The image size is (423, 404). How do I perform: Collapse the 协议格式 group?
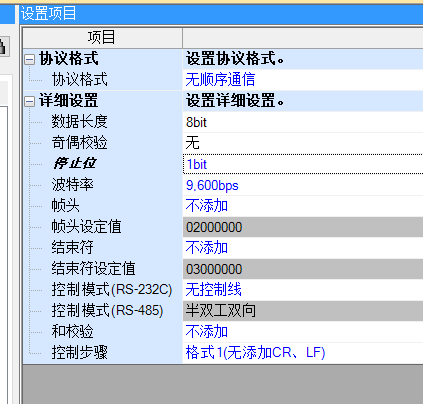29,60
